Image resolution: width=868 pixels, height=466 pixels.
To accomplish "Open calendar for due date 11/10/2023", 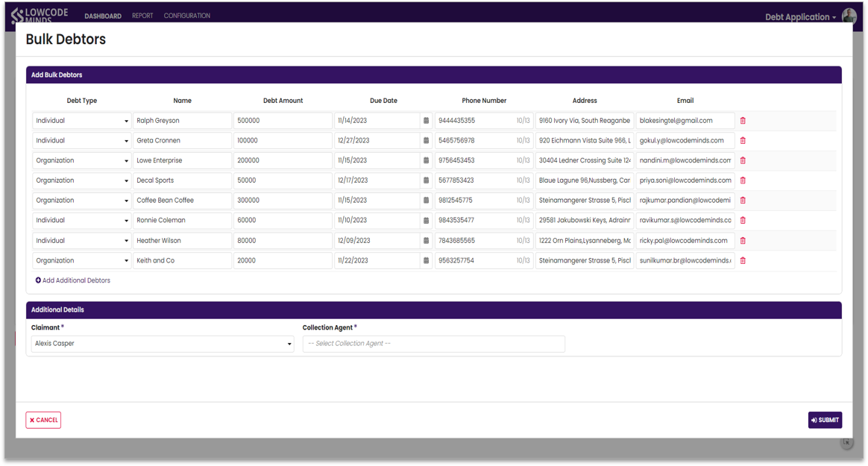I will (x=427, y=220).
